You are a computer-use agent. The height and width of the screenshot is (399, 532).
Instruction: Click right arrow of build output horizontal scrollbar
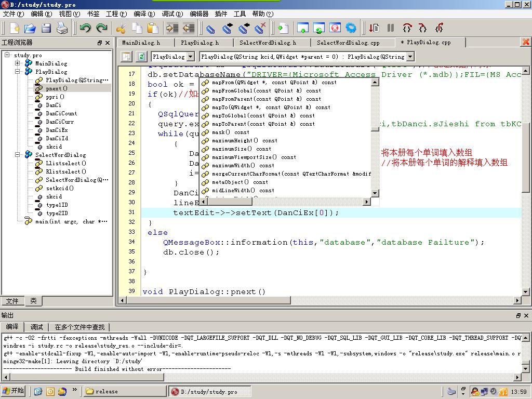(x=517, y=377)
